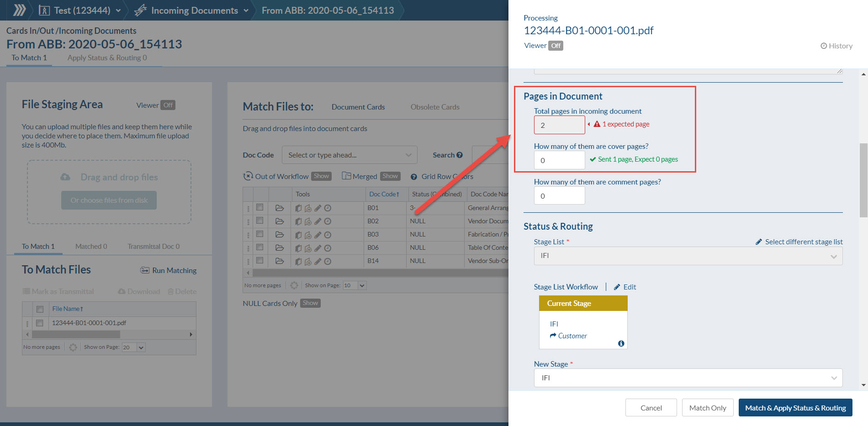Sort by the Doc Code column header
The image size is (868, 426).
pos(384,194)
